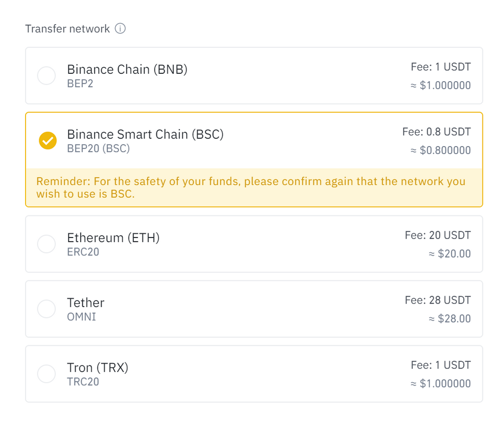Toggle the checked Binance Smart Chain radio
This screenshot has width=504, height=424.
(x=48, y=141)
